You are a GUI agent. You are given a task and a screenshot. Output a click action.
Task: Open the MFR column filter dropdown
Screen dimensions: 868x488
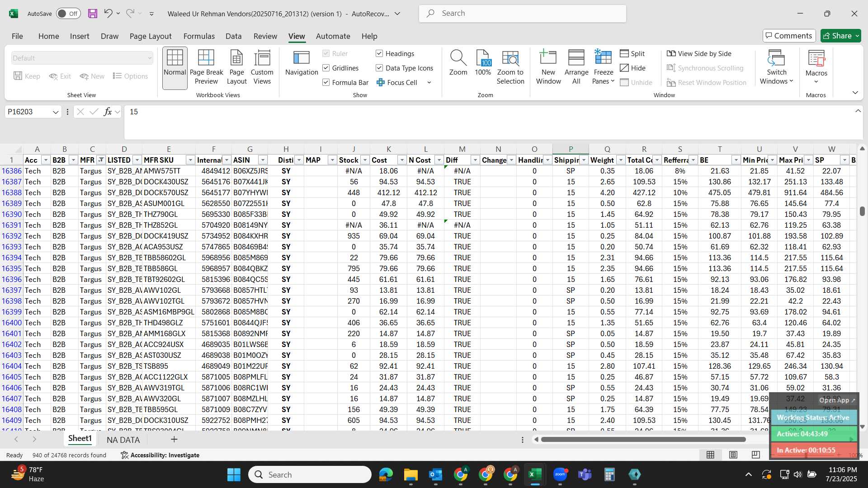[x=101, y=160]
